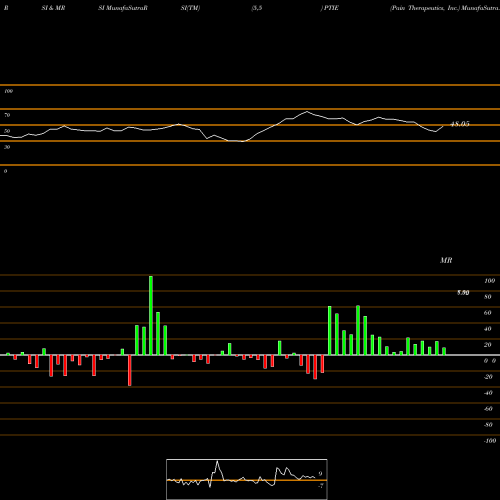
Task: Click the MR axis label -20
Action: click(488, 377)
